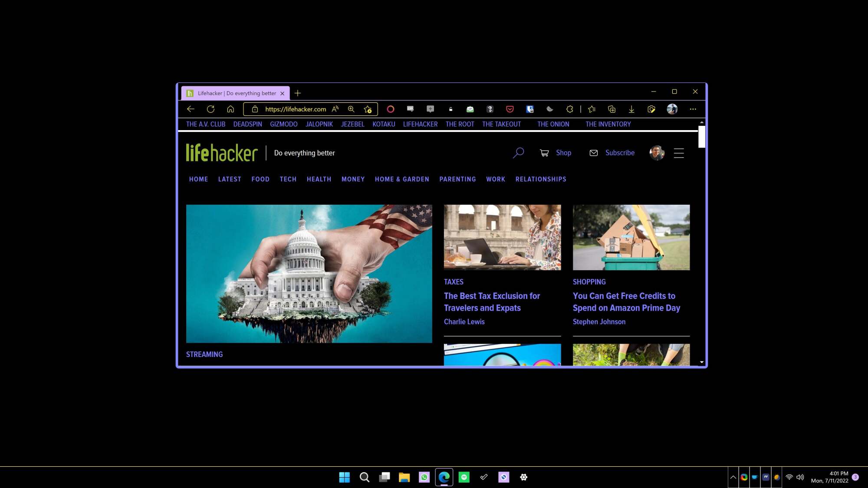Go to THE A.V. CLUB site link
Screen dimensions: 868x488
206,124
